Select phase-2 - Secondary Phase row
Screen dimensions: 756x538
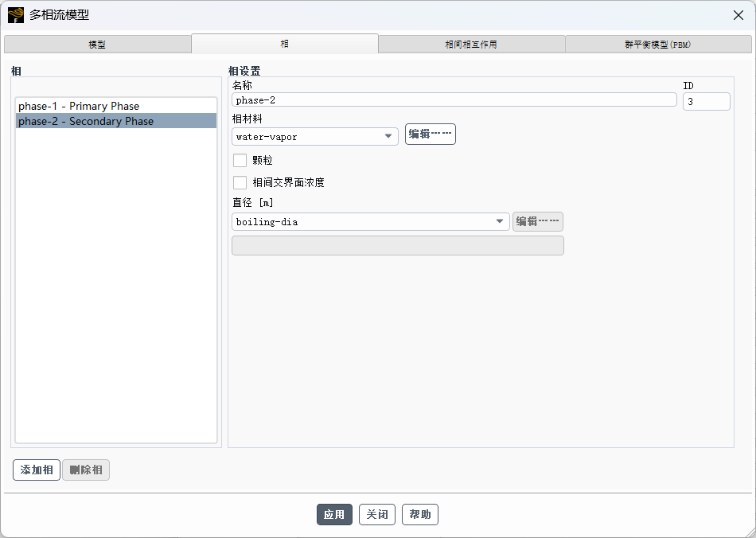point(116,121)
